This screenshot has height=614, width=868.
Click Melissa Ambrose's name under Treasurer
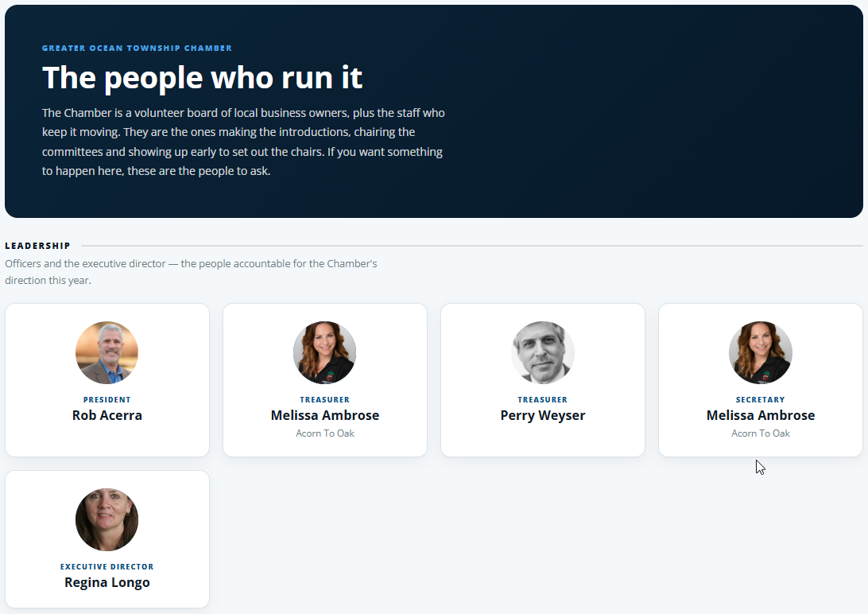pos(325,415)
